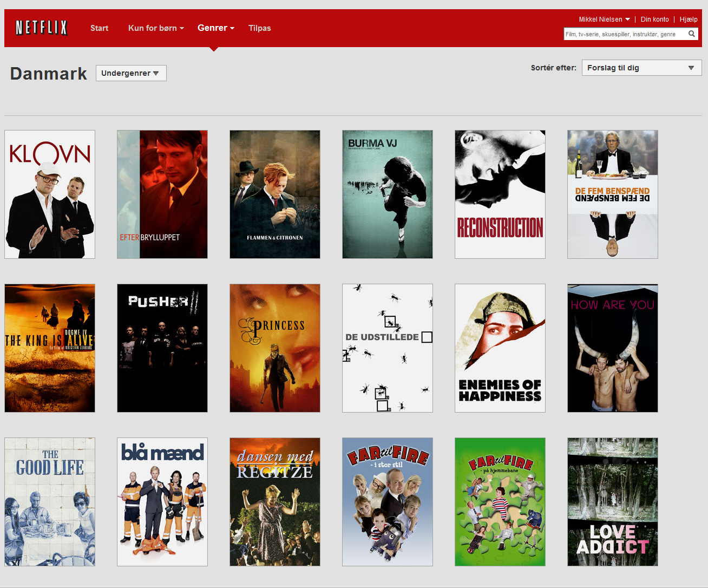This screenshot has height=588, width=708.
Task: Go to the Tilpas tab
Action: point(259,28)
